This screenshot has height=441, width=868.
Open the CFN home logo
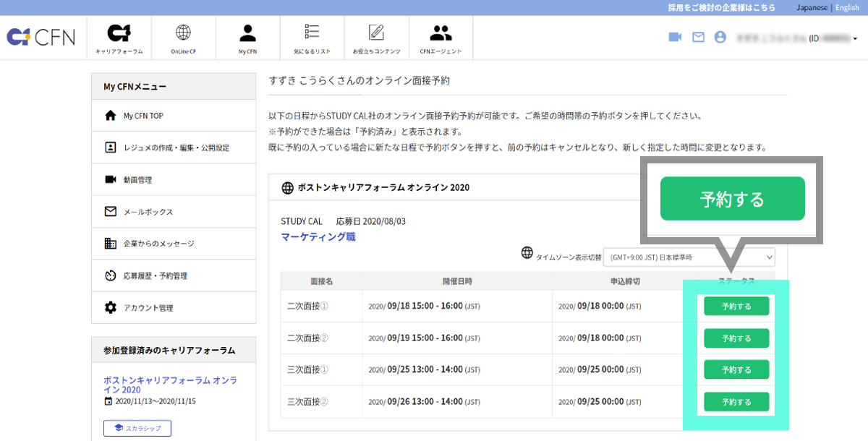[x=41, y=37]
